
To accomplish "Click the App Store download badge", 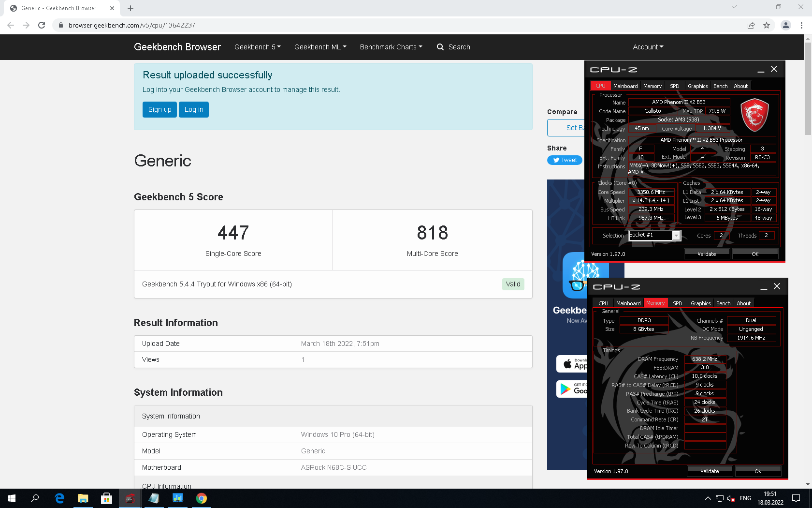I will [x=572, y=364].
